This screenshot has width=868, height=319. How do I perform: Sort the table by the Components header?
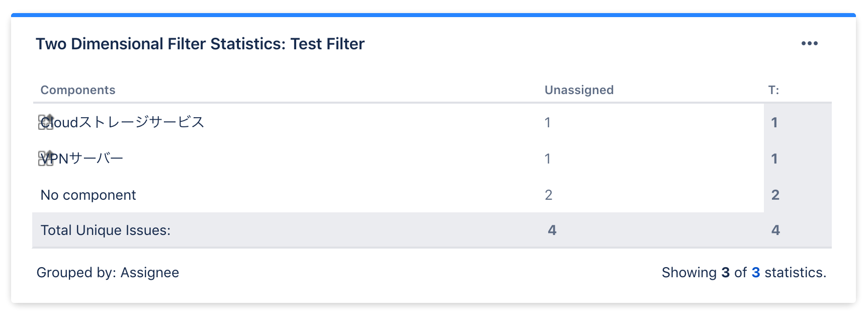pos(77,90)
